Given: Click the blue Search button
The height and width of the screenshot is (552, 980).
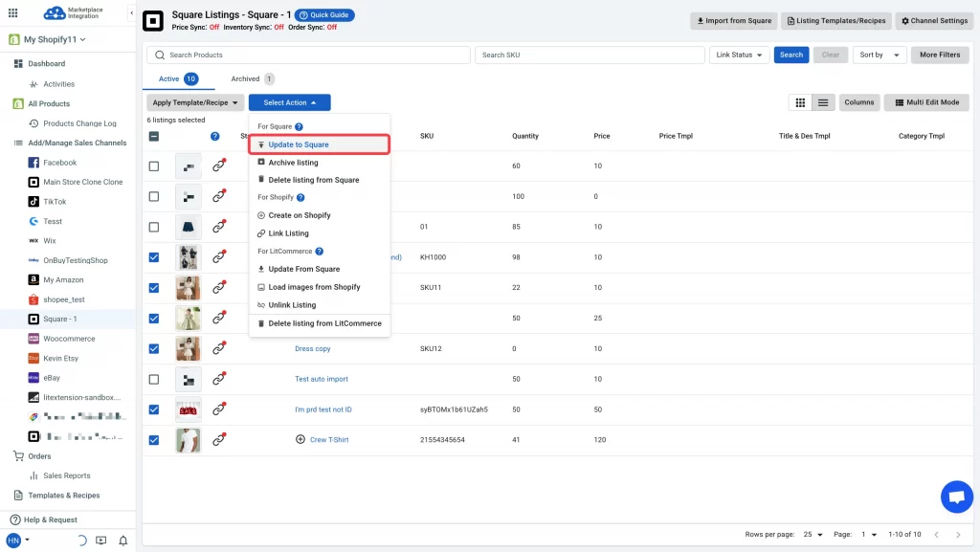Looking at the screenshot, I should pos(791,55).
